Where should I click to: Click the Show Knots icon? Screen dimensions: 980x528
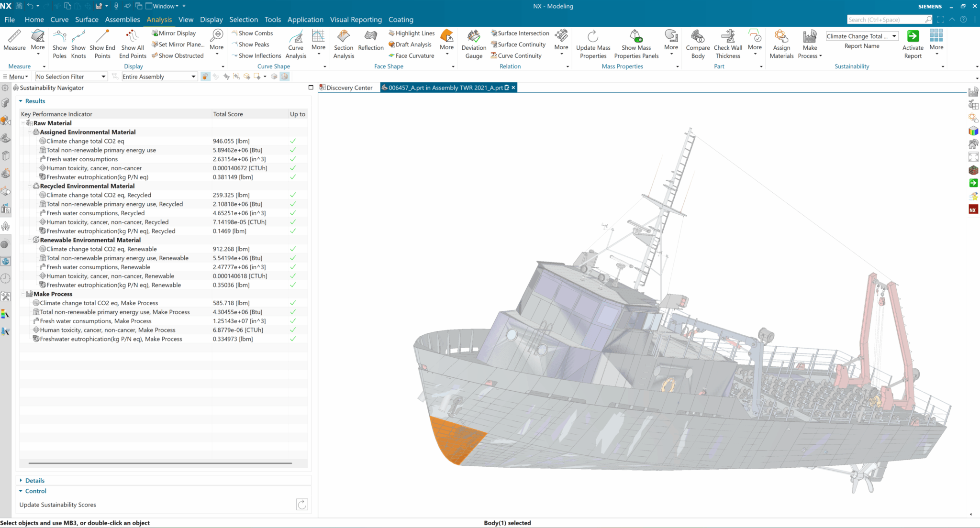tap(78, 44)
